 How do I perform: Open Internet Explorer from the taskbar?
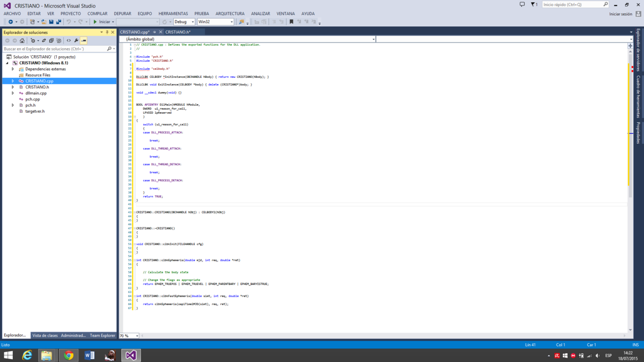27,355
